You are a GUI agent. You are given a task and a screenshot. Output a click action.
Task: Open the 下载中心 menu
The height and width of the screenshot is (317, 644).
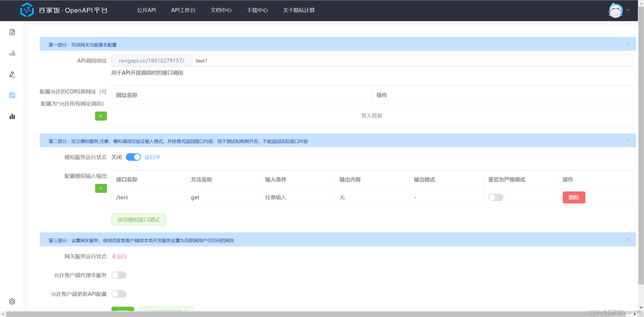(x=257, y=10)
